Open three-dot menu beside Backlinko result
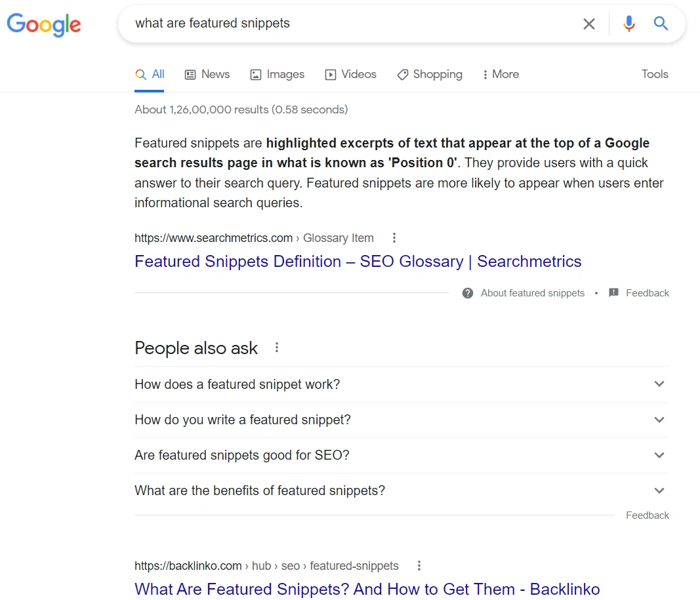Image resolution: width=700 pixels, height=600 pixels. [x=419, y=566]
